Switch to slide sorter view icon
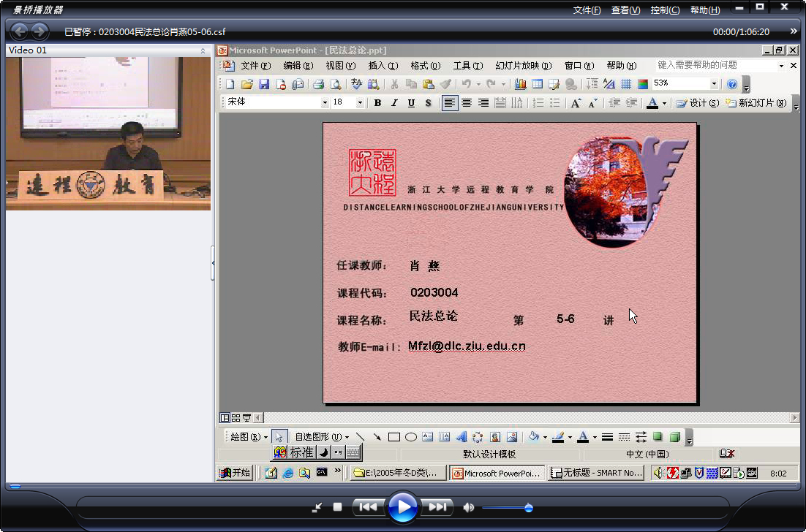 236,418
